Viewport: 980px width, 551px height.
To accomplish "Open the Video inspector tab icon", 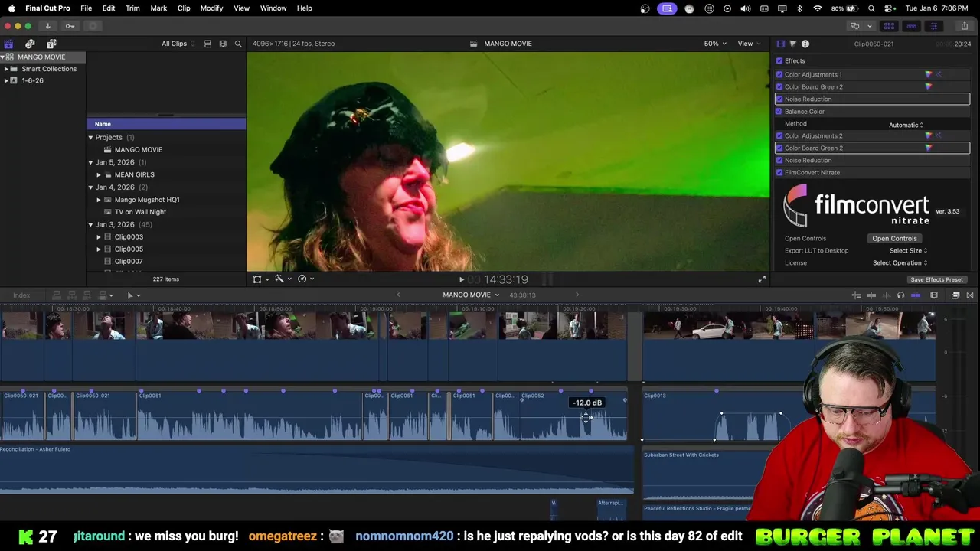I will pyautogui.click(x=780, y=44).
